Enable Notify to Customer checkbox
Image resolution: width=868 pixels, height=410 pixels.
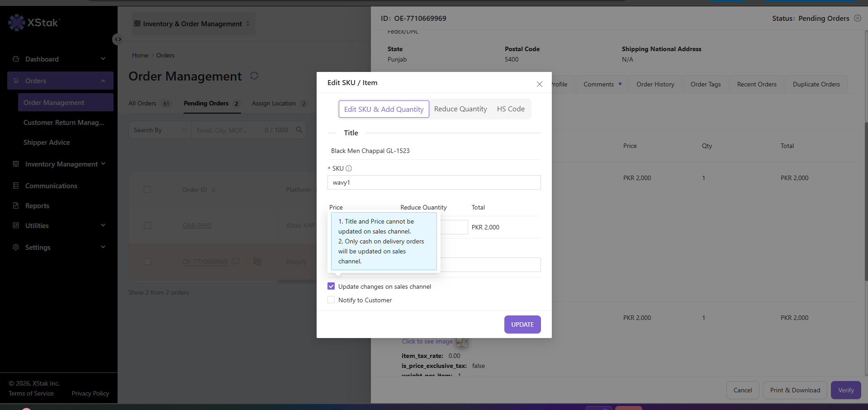(x=331, y=300)
